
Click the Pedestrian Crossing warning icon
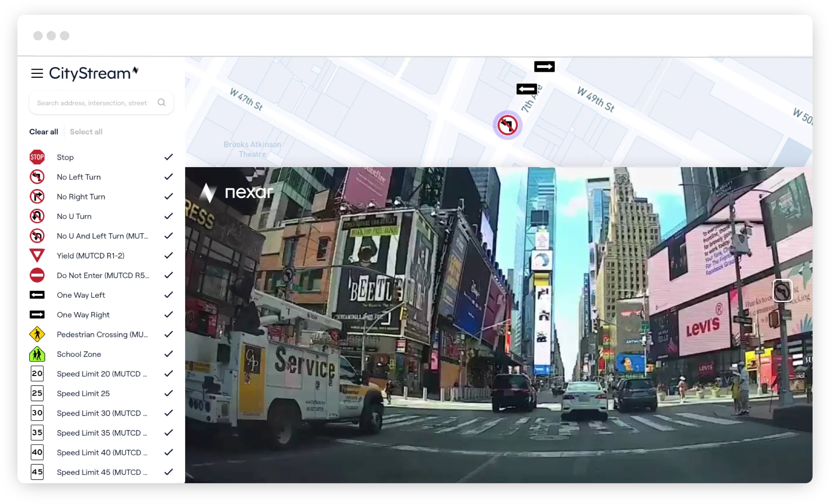click(37, 334)
